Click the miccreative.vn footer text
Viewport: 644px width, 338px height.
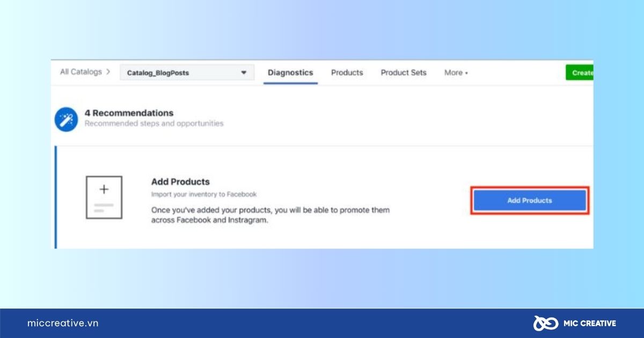click(x=63, y=323)
